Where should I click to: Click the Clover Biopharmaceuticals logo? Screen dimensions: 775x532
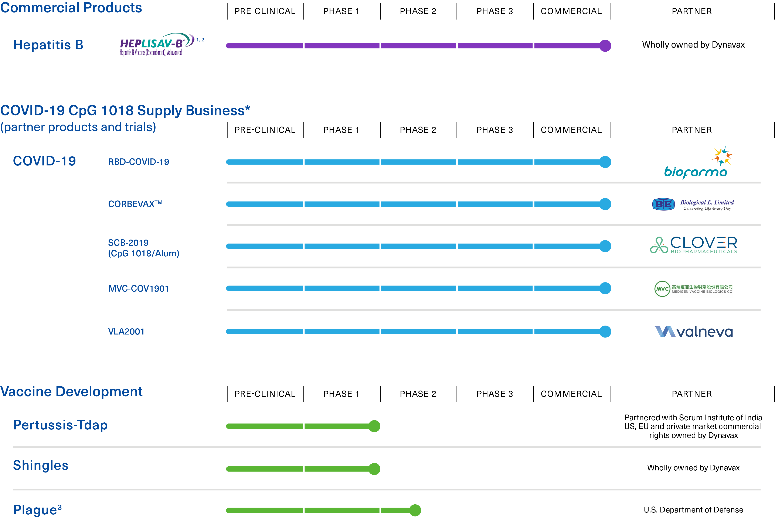[x=693, y=245]
